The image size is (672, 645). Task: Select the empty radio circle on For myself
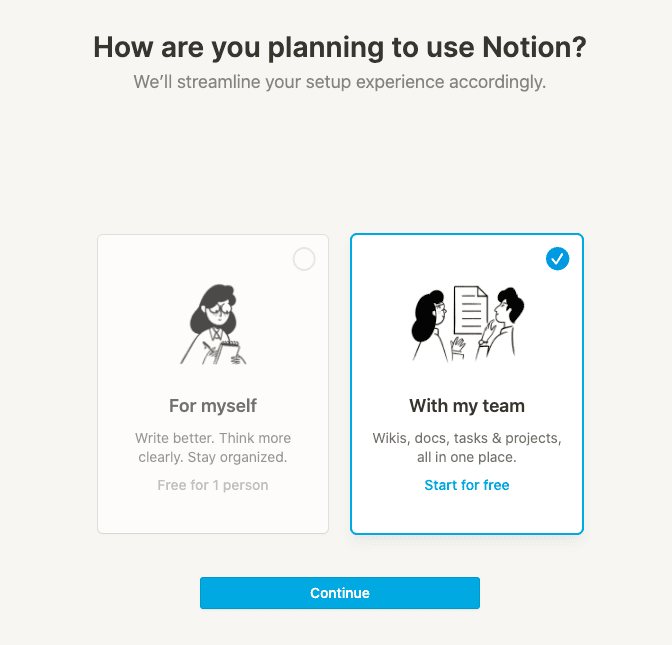click(304, 259)
